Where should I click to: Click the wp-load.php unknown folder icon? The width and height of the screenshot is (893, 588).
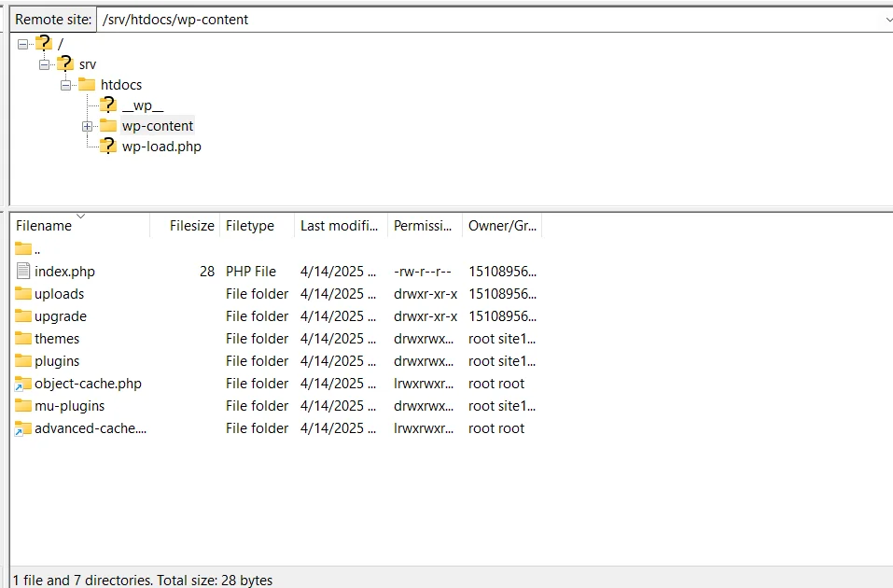click(107, 146)
